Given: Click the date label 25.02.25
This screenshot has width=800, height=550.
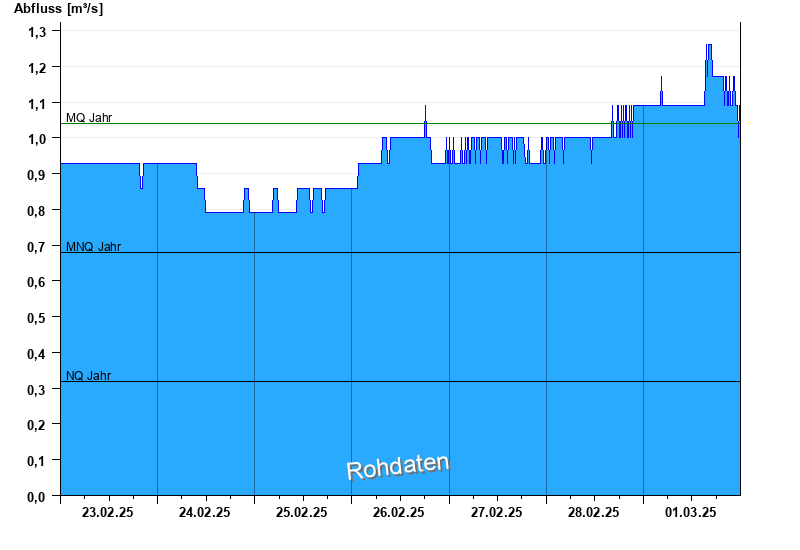Looking at the screenshot, I should pos(302,512).
